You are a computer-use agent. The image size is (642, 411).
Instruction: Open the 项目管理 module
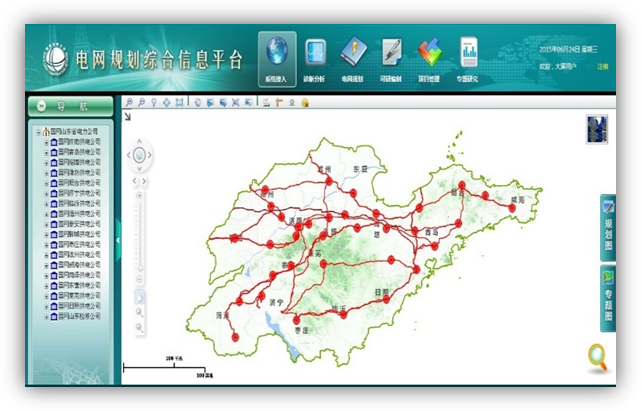click(429, 59)
